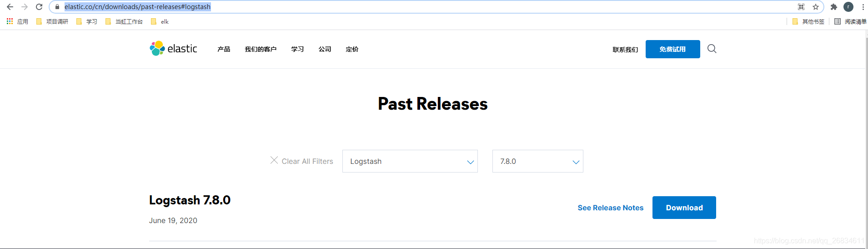Click the 联系我们 contact link
The image size is (868, 249).
click(x=625, y=50)
